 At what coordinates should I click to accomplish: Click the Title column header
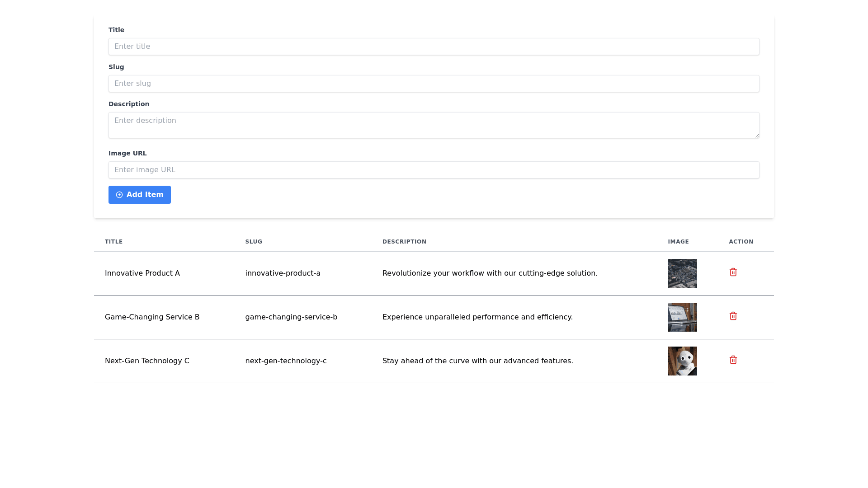click(x=114, y=242)
